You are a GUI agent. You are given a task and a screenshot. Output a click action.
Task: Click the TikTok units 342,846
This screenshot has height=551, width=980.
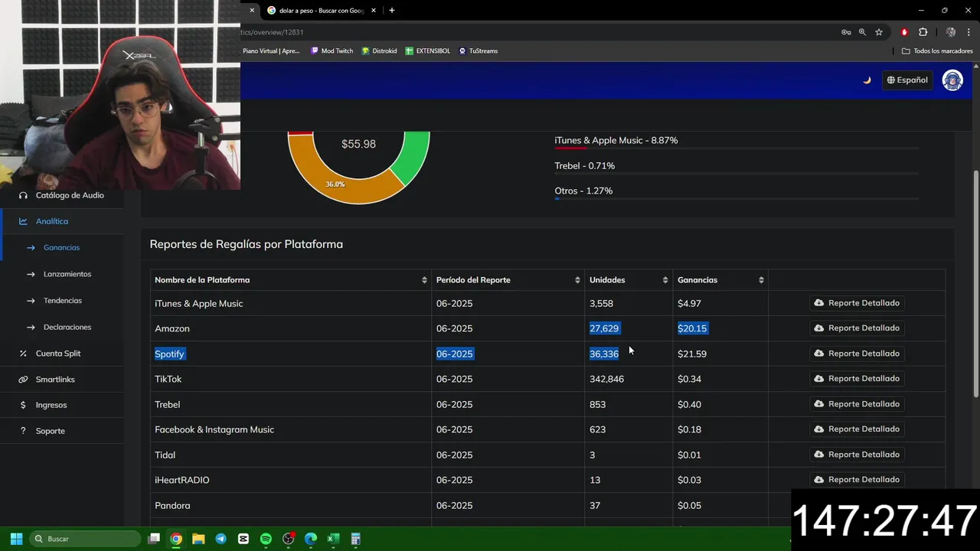tap(606, 380)
